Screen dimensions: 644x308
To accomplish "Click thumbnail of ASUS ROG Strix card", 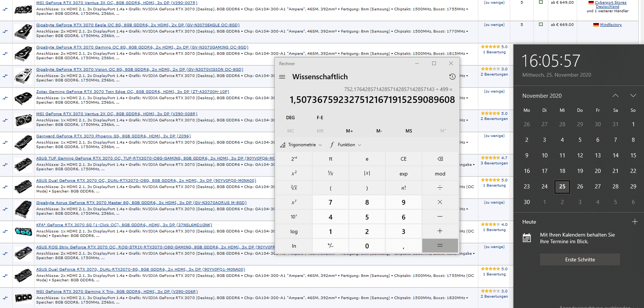I will [23, 254].
